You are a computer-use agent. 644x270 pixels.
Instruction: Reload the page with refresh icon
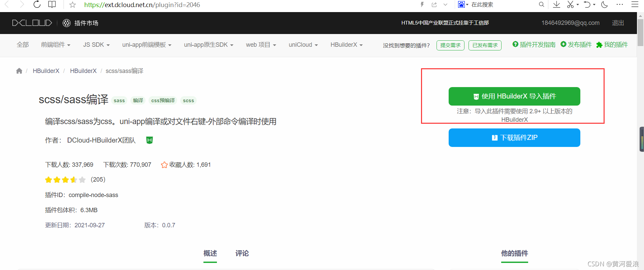pos(37,4)
